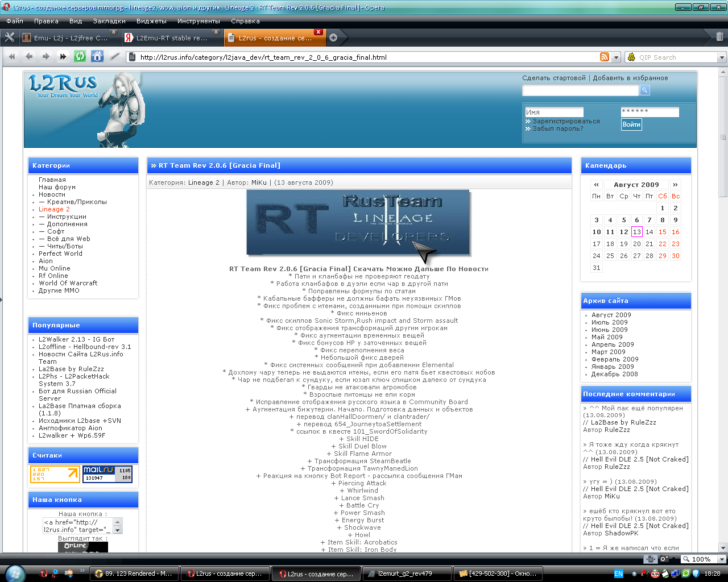This screenshot has width=728, height=582.
Task: Click the RSS feed icon in address bar
Action: coord(605,57)
